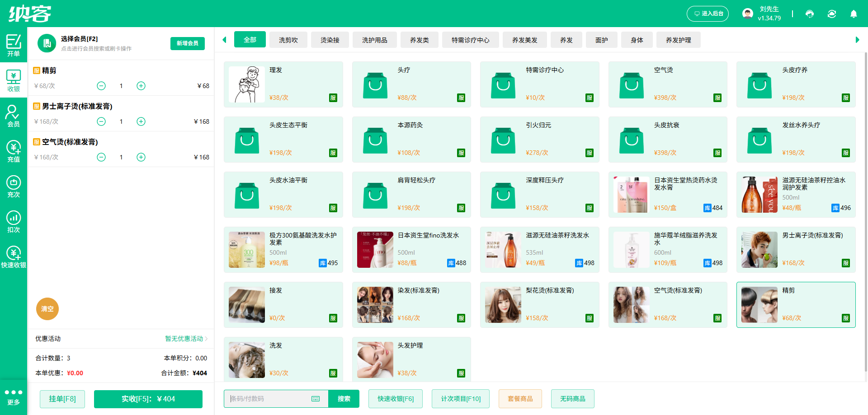The image size is (868, 415).
Task: Add 本源药灸 service card to order
Action: click(411, 140)
